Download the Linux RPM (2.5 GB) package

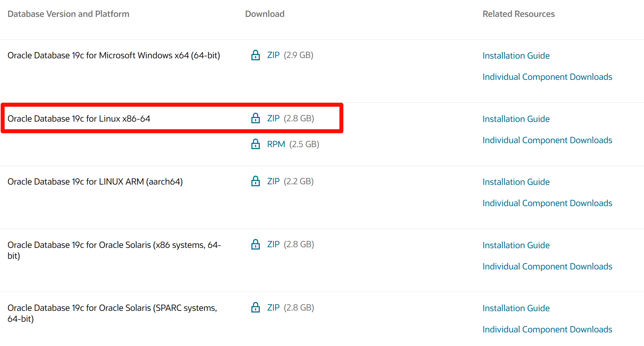pos(276,144)
